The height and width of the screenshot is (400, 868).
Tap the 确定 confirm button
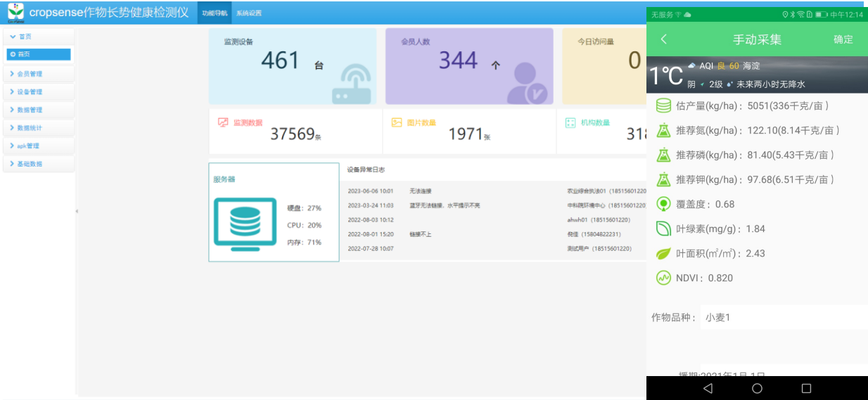click(843, 40)
